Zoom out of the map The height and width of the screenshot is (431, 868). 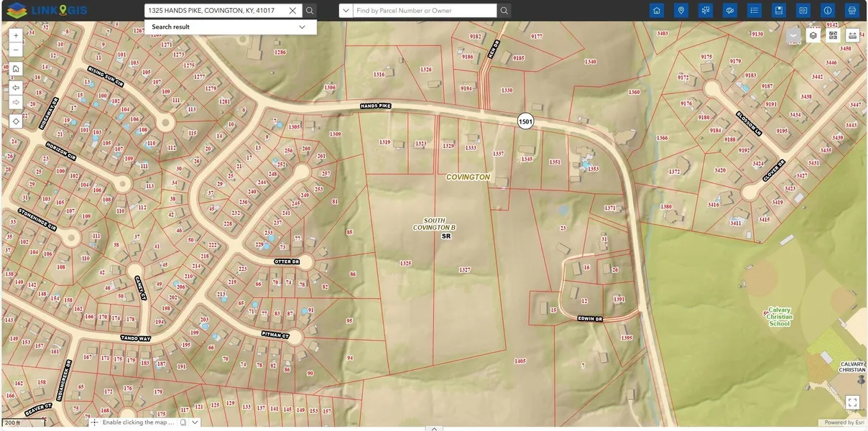[x=16, y=50]
